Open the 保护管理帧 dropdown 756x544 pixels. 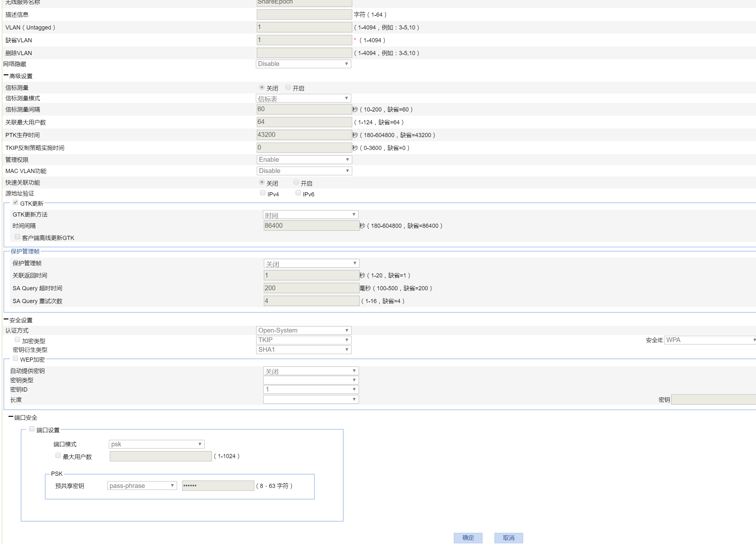pos(311,263)
